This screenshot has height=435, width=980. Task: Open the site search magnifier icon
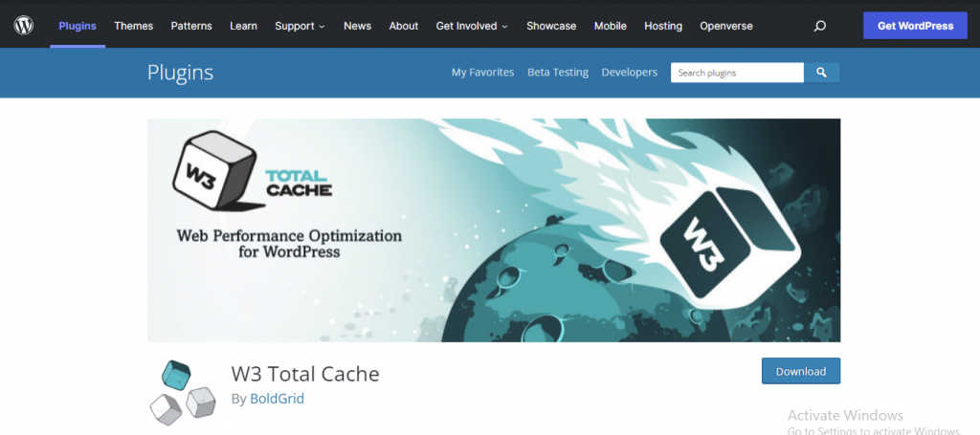[820, 26]
